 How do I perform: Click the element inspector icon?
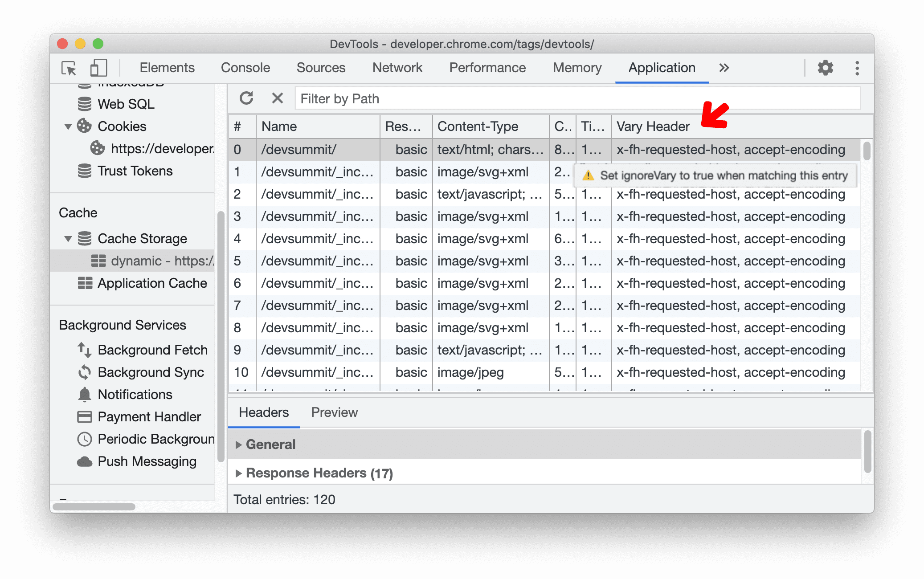pos(70,67)
